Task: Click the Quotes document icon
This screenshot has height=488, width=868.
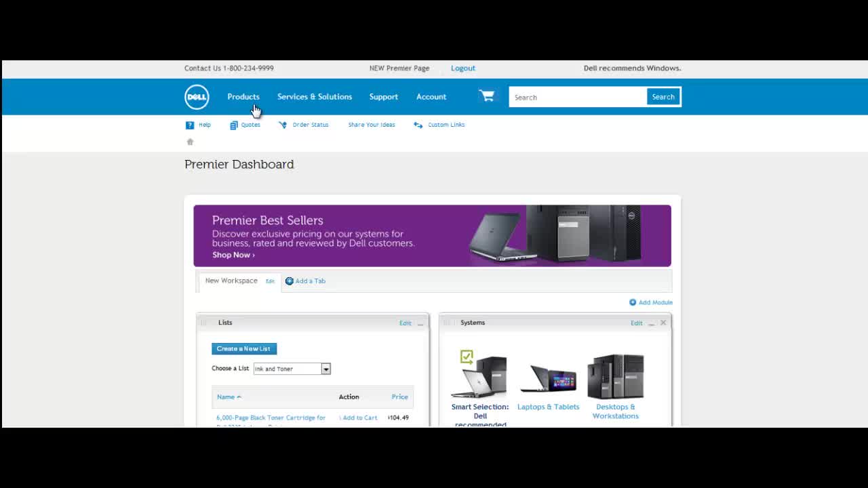Action: point(234,125)
